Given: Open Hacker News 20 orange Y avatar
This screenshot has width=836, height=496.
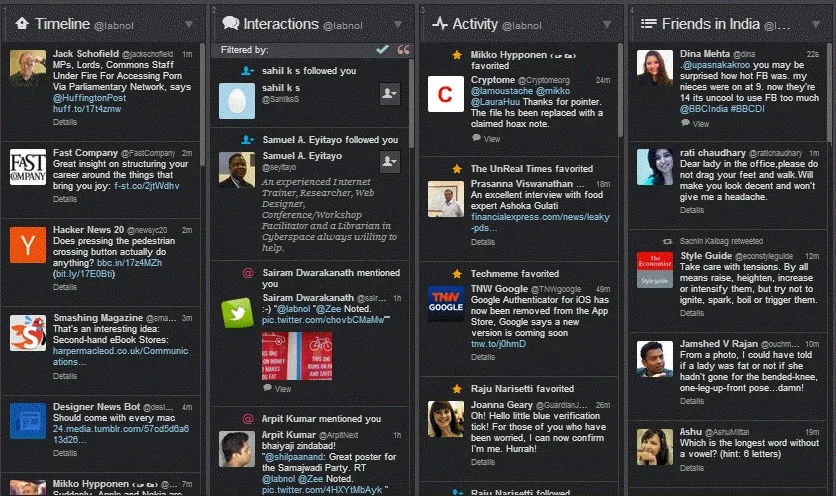Looking at the screenshot, I should pyautogui.click(x=28, y=245).
